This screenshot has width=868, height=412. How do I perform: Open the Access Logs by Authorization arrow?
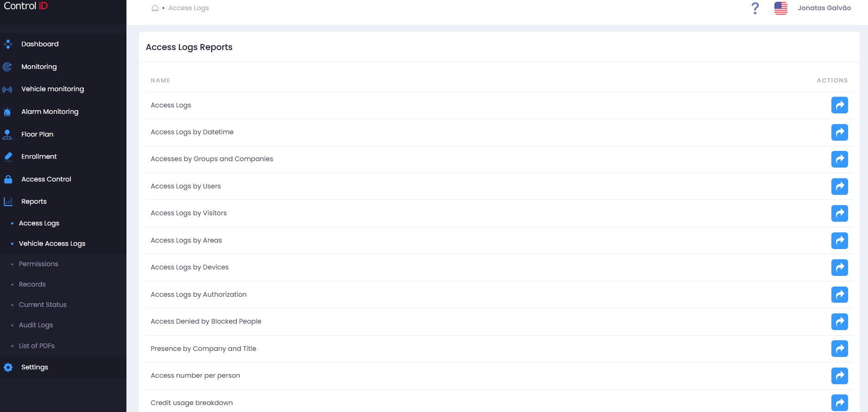[839, 294]
